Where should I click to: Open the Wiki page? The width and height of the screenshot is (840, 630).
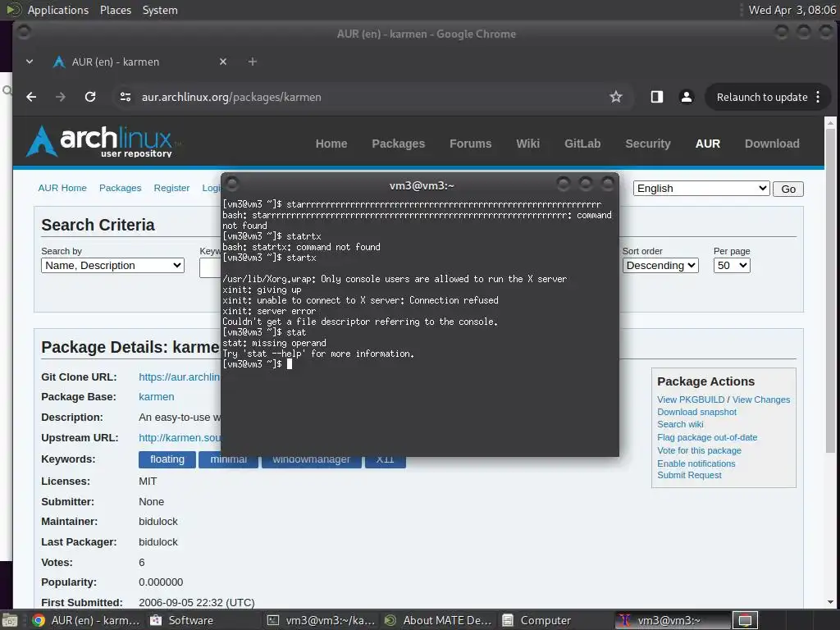527,144
